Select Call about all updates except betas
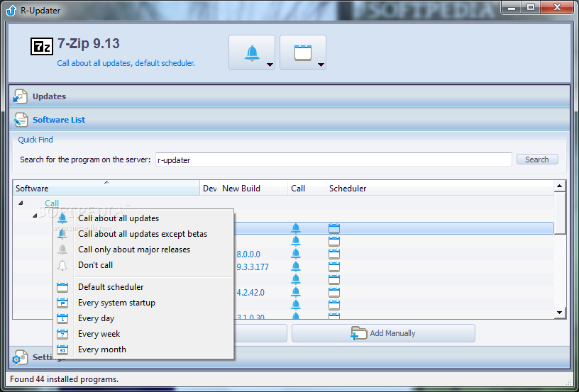 pyautogui.click(x=143, y=234)
